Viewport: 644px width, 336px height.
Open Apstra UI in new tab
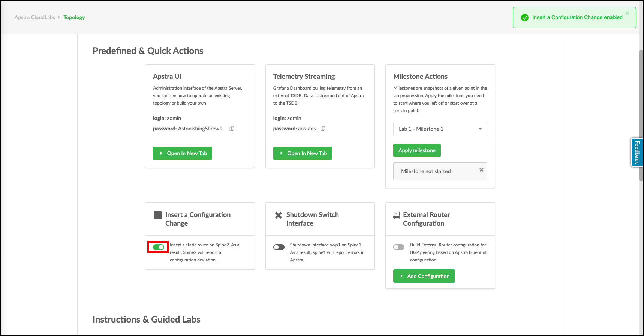point(183,153)
